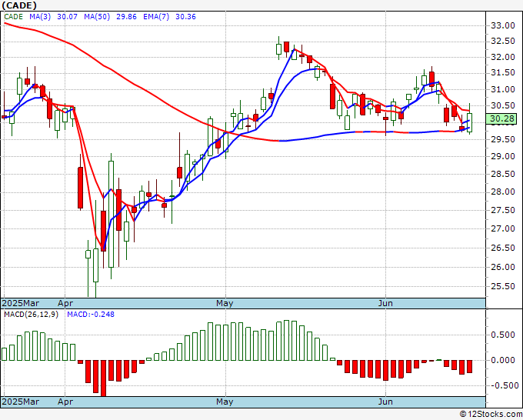Screen dimensions: 523x420
Task: Click the MA(3) legend label
Action: (x=40, y=17)
